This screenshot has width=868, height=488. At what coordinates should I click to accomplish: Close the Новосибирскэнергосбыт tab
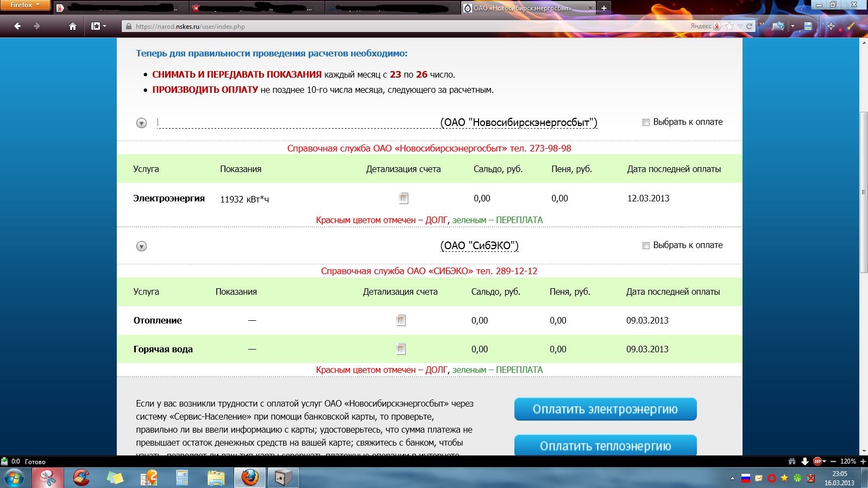click(590, 8)
